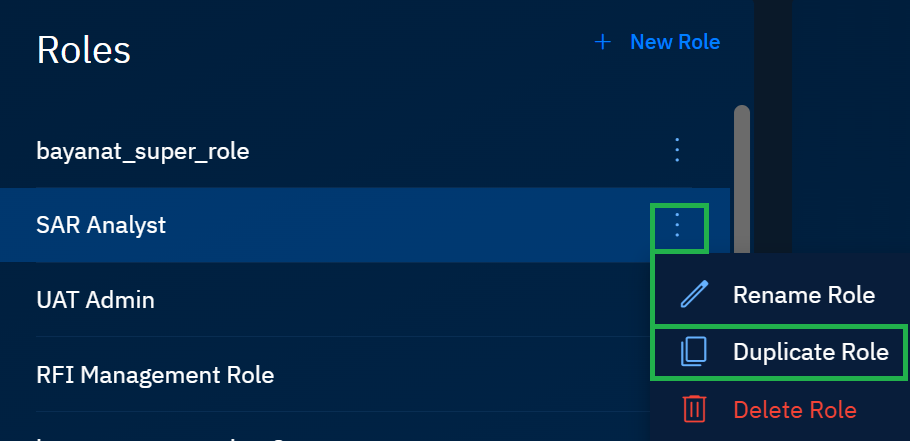Select Duplicate Role from the context menu
The height and width of the screenshot is (441, 910).
tap(810, 352)
